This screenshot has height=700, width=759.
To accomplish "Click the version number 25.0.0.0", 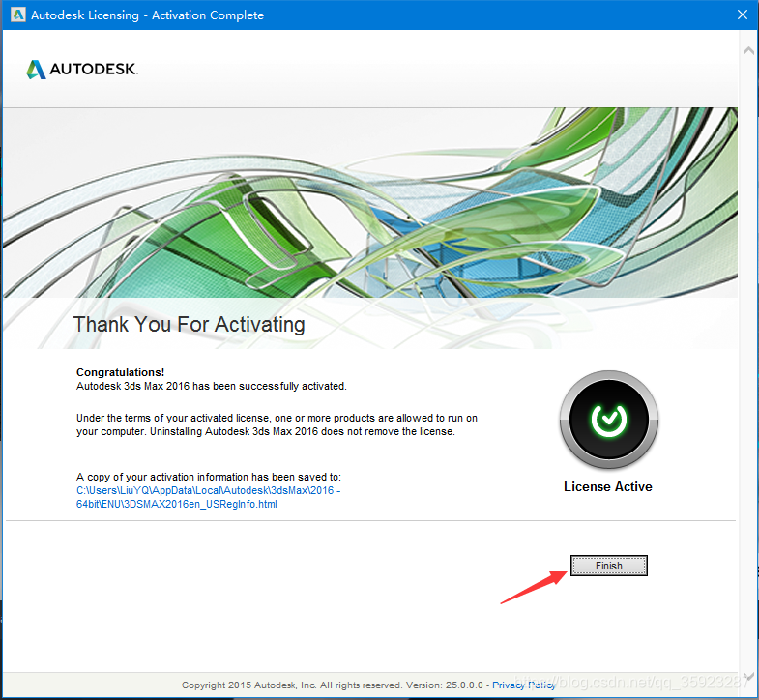I will (465, 685).
